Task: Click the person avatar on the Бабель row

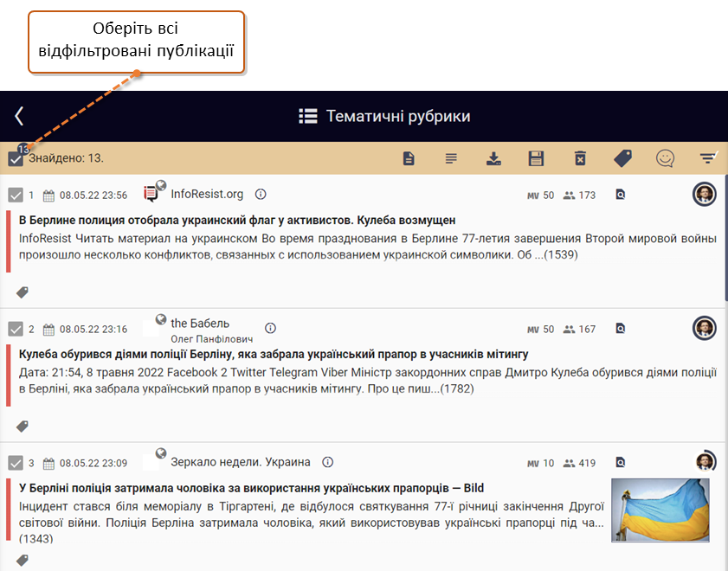Action: 705,328
